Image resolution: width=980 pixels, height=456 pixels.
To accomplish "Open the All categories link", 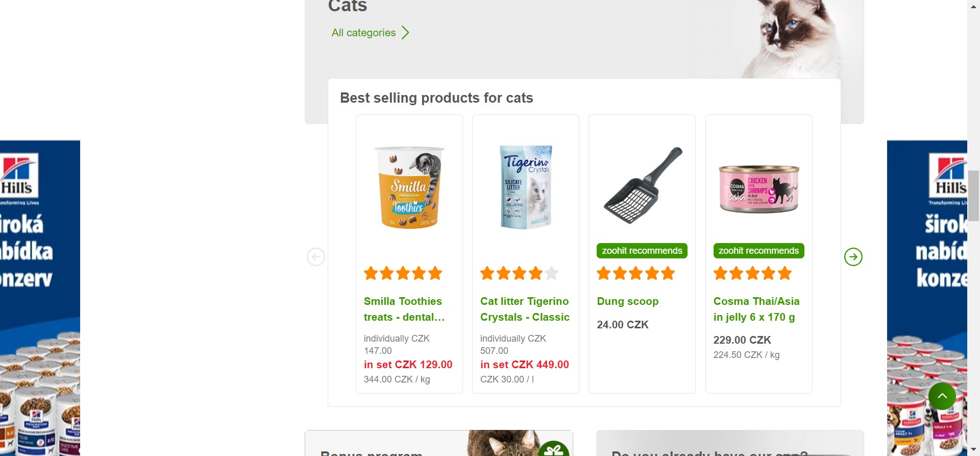I will pyautogui.click(x=363, y=33).
